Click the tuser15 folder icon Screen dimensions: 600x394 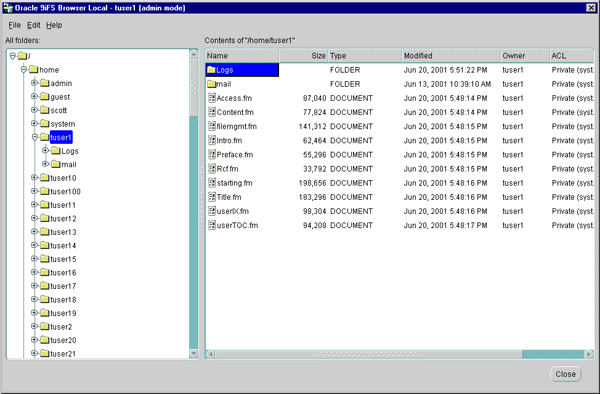(45, 259)
